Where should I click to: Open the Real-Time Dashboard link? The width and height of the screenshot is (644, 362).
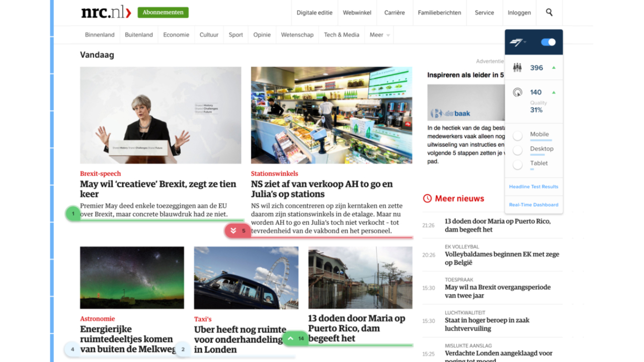point(534,205)
